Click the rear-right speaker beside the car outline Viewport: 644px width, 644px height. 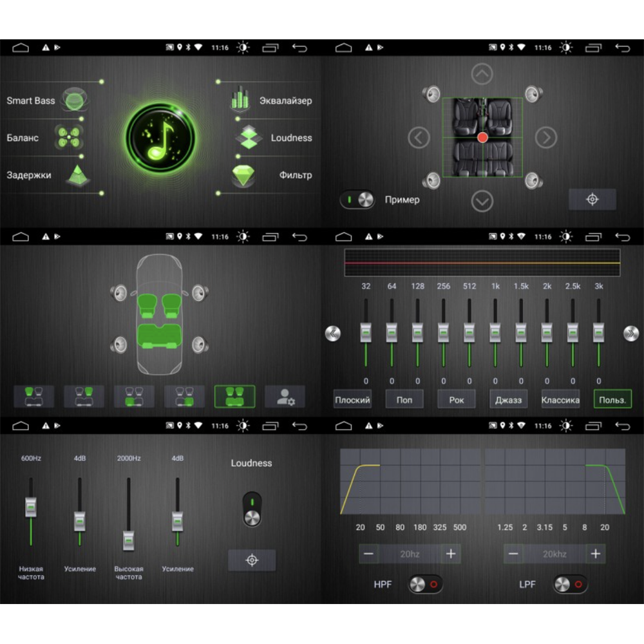(200, 345)
